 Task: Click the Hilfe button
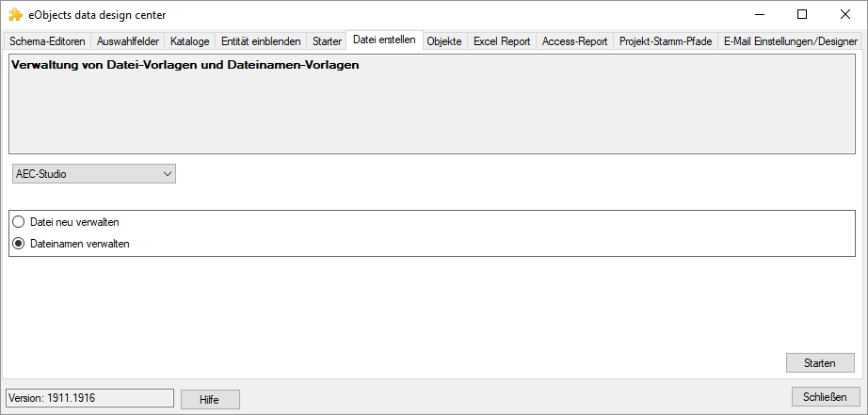[210, 400]
